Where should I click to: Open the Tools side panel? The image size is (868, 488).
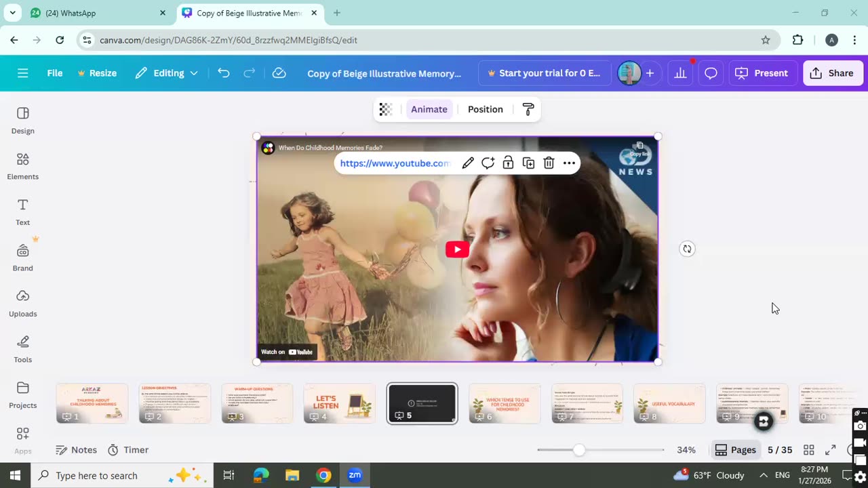point(23,349)
